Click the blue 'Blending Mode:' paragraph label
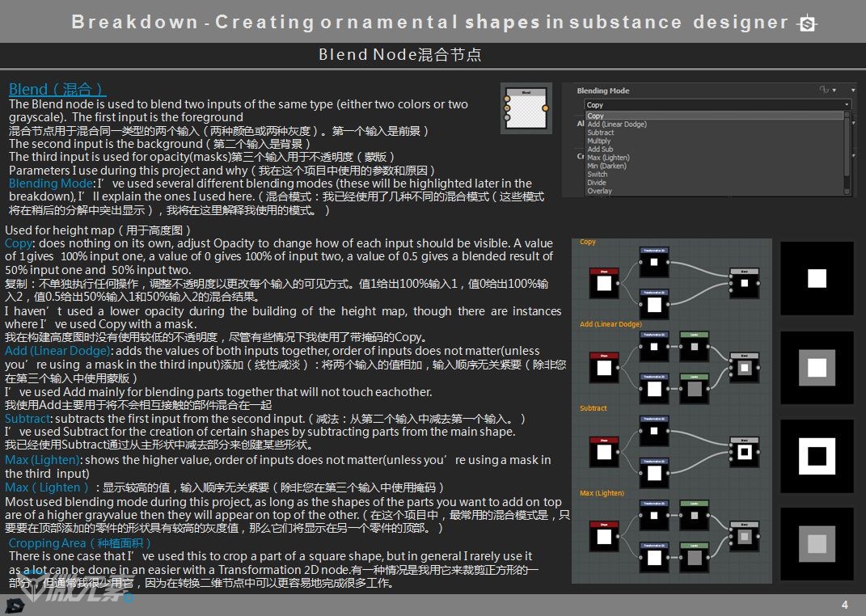The image size is (866, 616). tap(53, 184)
